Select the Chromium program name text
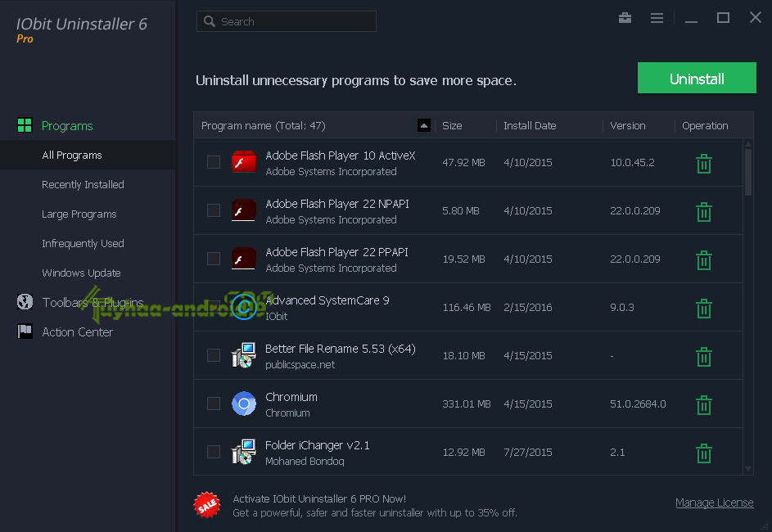The width and height of the screenshot is (772, 532). pyautogui.click(x=291, y=397)
